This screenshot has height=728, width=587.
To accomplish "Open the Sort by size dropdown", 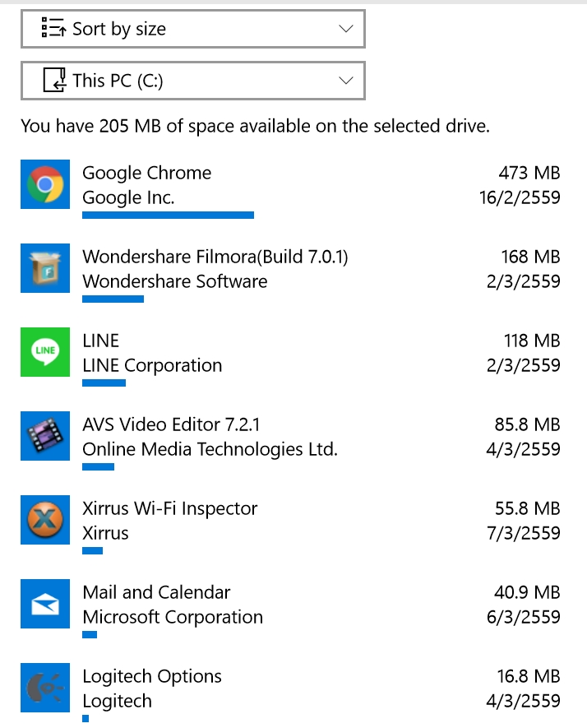I will [x=193, y=29].
